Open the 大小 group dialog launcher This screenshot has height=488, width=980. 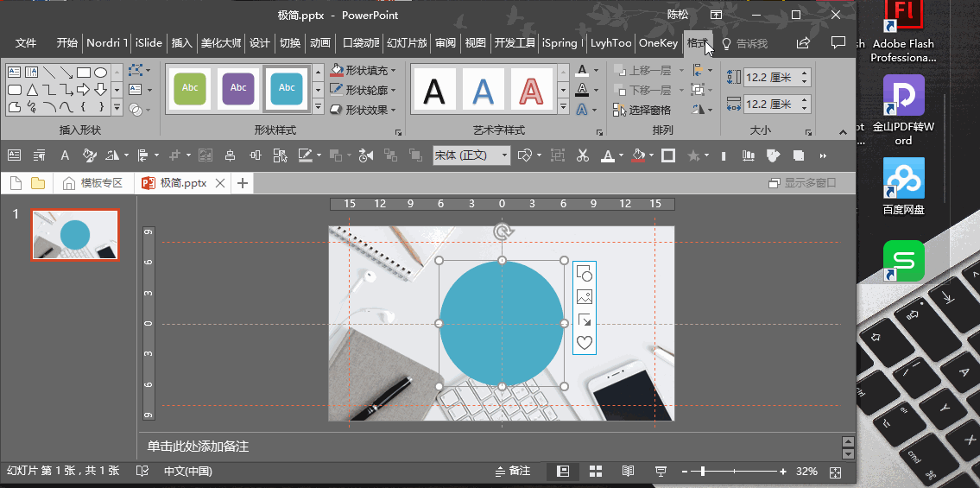point(809,132)
